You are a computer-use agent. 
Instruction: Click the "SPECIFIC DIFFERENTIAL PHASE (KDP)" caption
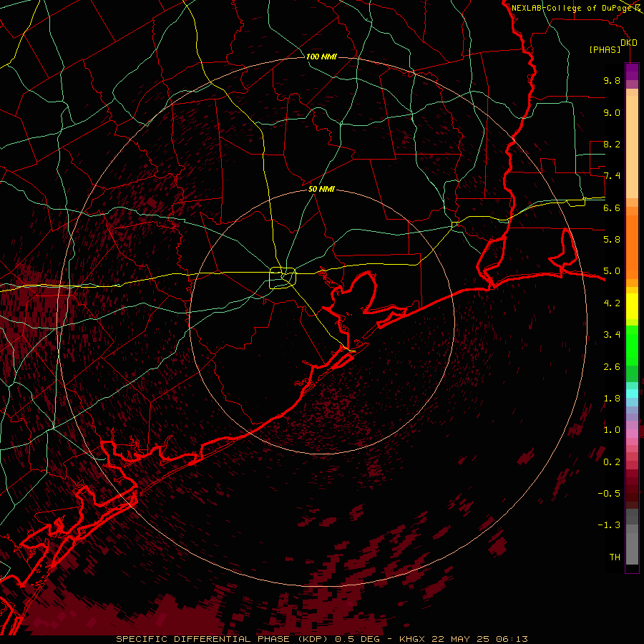click(x=224, y=639)
